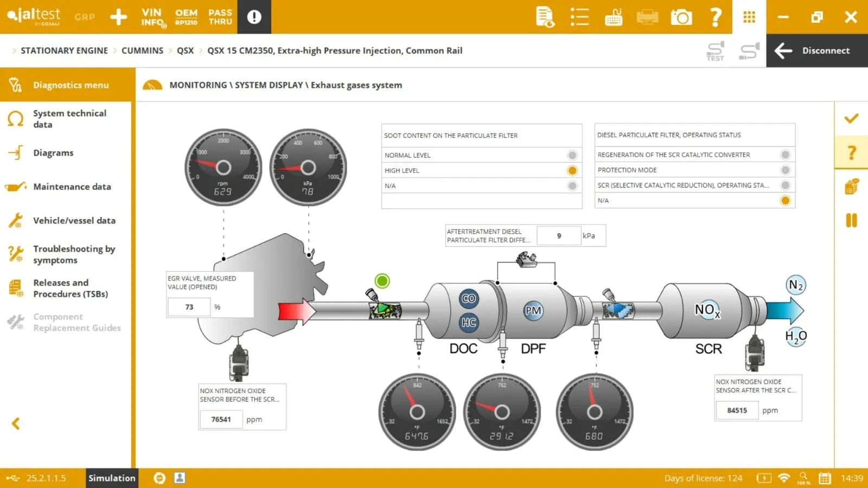This screenshot has height=488, width=868.
Task: Select HIGH LEVEL for soot content filter
Action: (x=572, y=170)
